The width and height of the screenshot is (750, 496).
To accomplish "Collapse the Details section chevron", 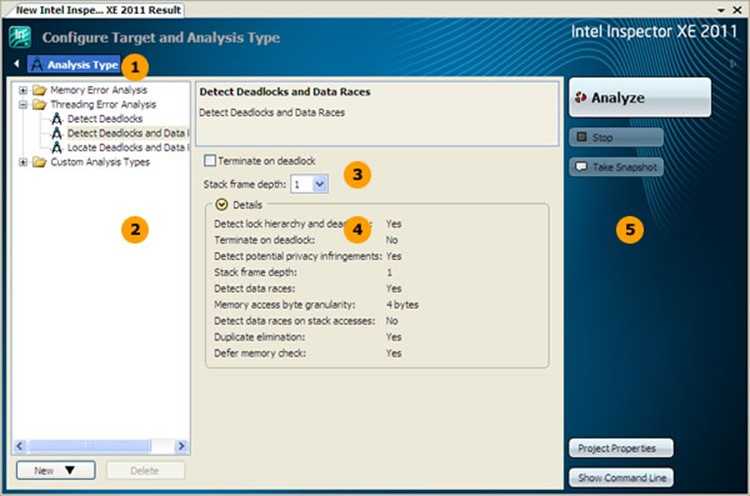I will pos(221,205).
